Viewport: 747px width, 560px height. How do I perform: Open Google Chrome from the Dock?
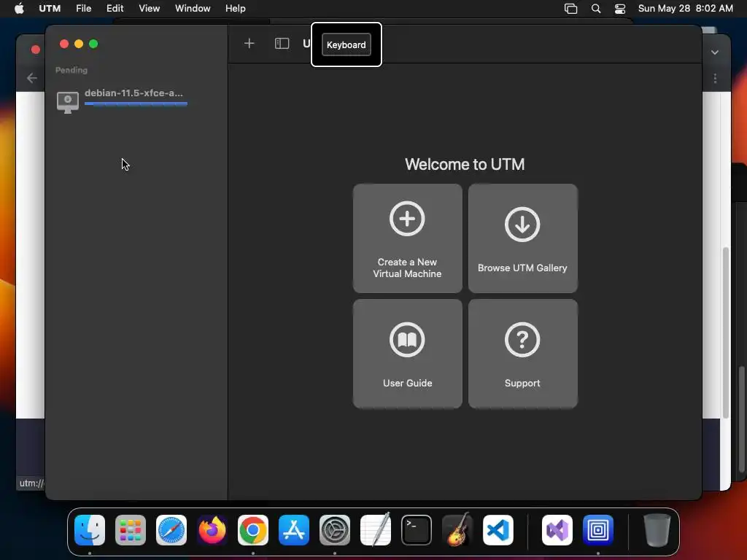pos(253,530)
